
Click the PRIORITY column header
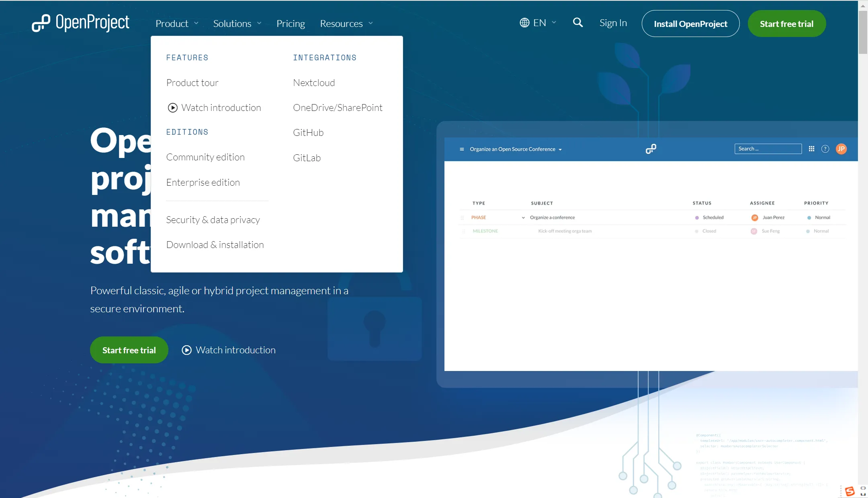point(816,203)
